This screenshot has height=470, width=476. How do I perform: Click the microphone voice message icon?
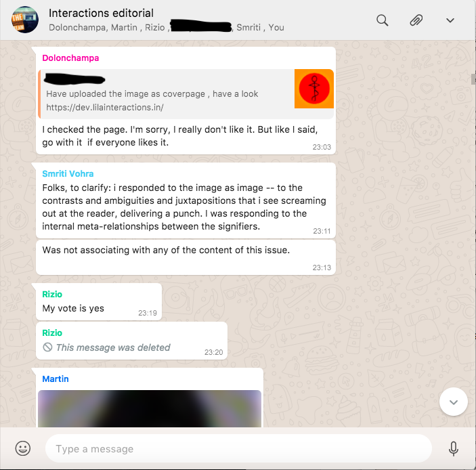[453, 449]
